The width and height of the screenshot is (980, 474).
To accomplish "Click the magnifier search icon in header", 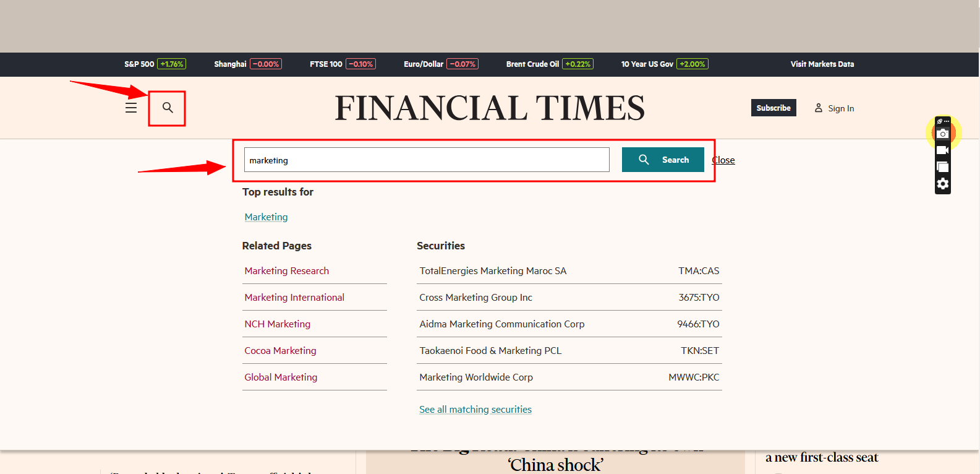I will [168, 108].
